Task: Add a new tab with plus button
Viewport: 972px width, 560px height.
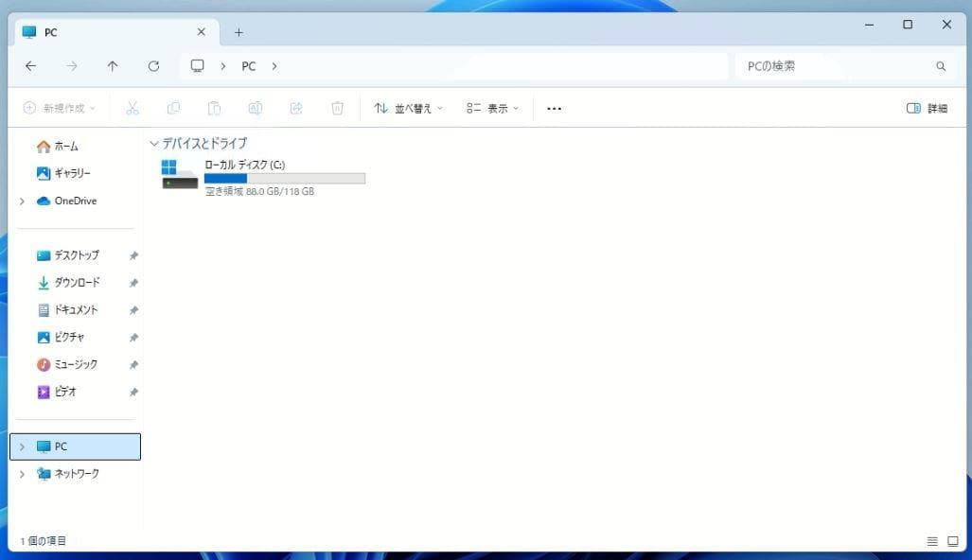Action: pos(239,32)
